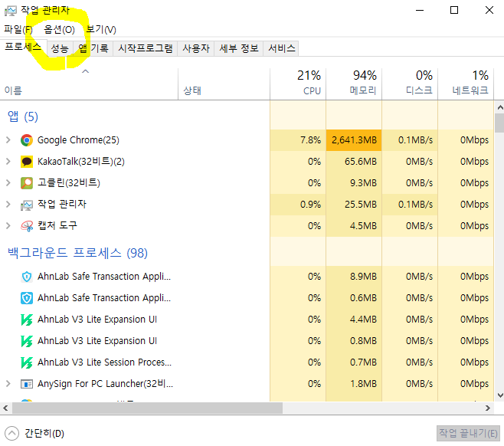Sort by the 메모리 column header

(x=354, y=84)
